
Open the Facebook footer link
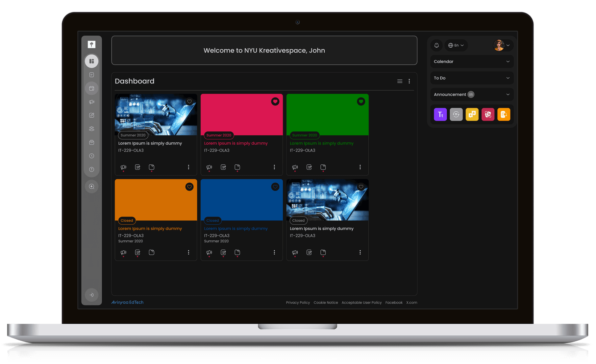tap(394, 303)
